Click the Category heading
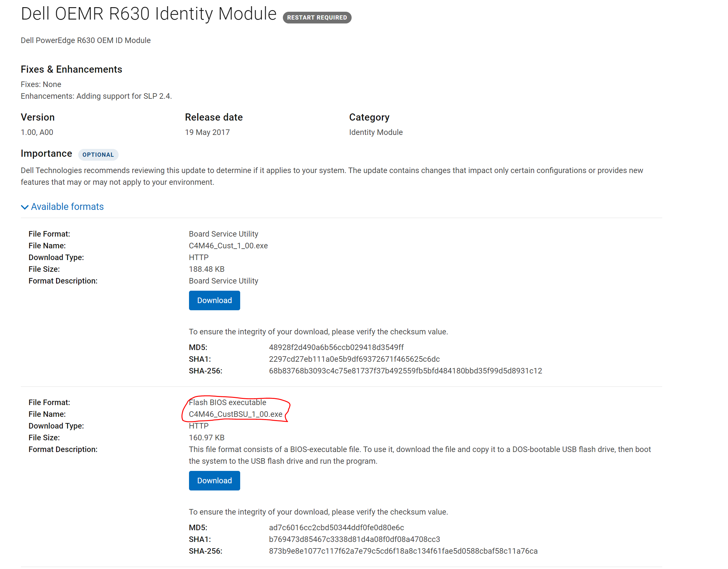The height and width of the screenshot is (569, 728). pyautogui.click(x=369, y=118)
